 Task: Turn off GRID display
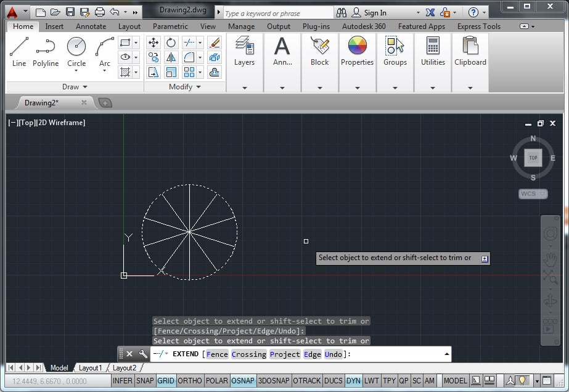(x=166, y=381)
